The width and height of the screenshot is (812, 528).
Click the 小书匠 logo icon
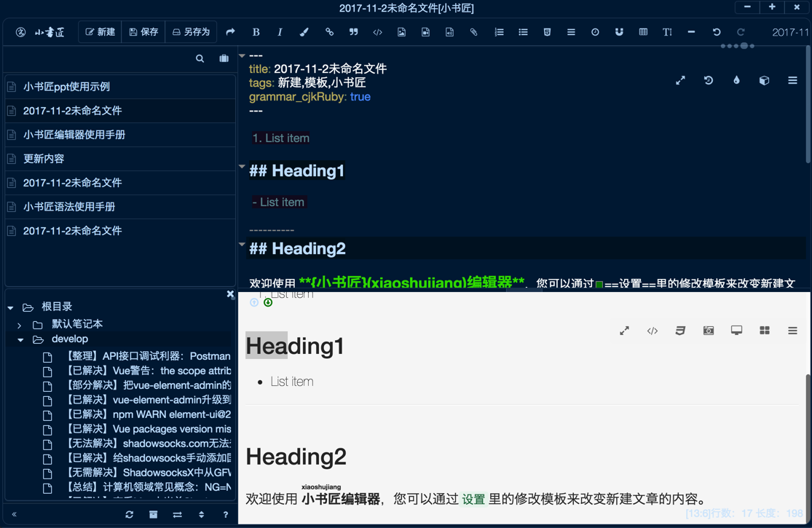click(20, 32)
